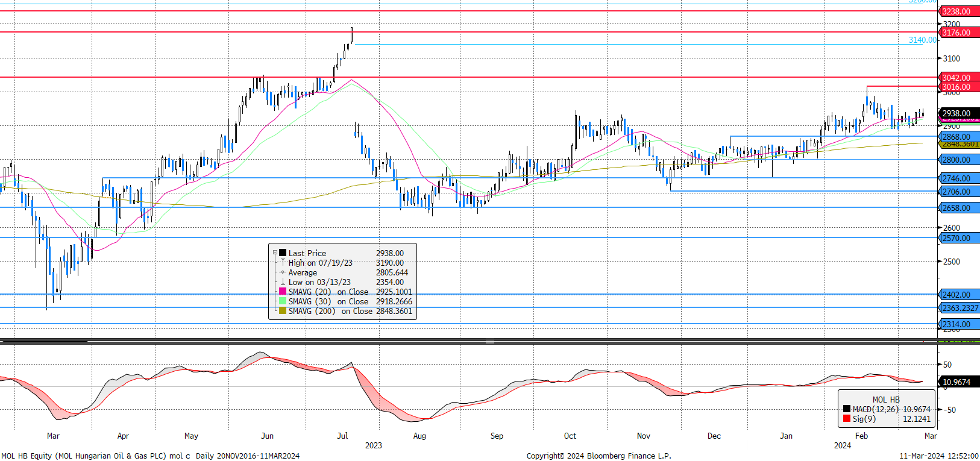Select the olive SMAVG (200) swatch
Viewport: 980px width, 461px height.
283,311
